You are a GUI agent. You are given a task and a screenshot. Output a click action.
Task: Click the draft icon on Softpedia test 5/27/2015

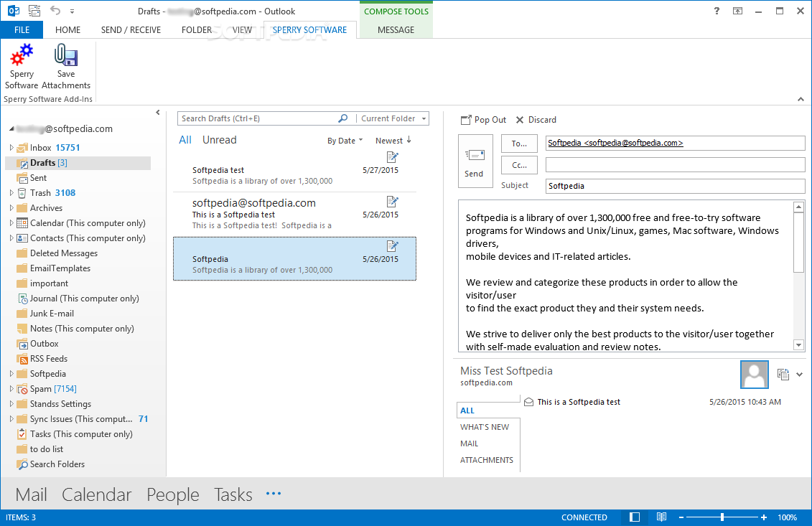pos(393,156)
